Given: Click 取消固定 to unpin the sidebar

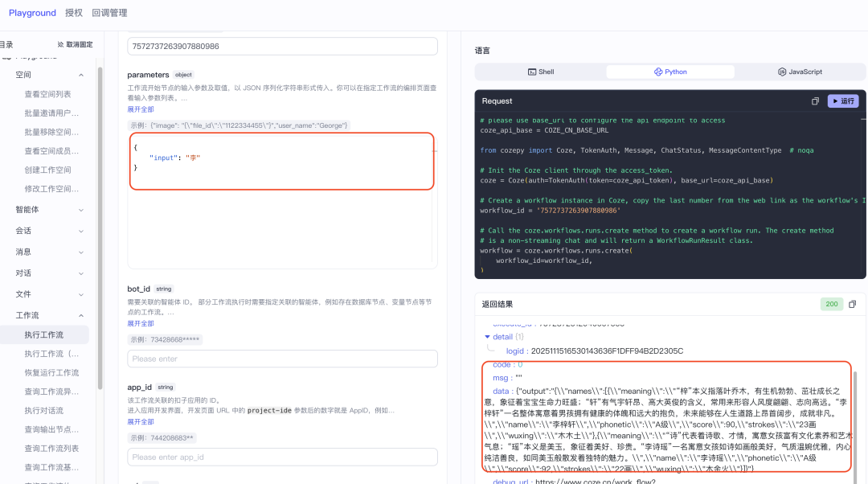Looking at the screenshot, I should click(80, 44).
